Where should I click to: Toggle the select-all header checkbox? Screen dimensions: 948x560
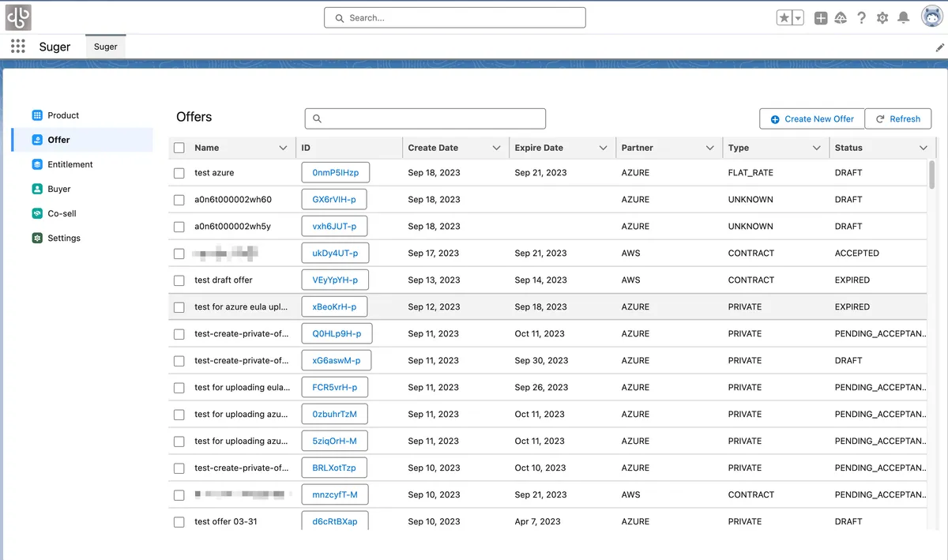pyautogui.click(x=179, y=148)
